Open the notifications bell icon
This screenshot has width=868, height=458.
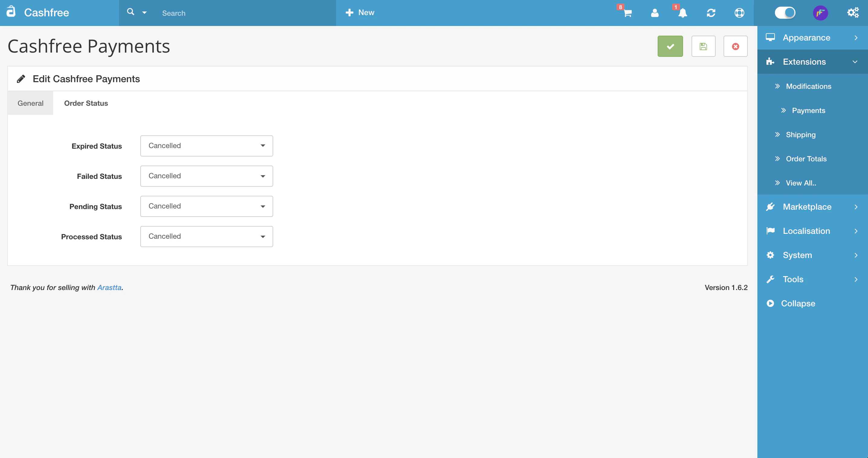[x=683, y=13]
